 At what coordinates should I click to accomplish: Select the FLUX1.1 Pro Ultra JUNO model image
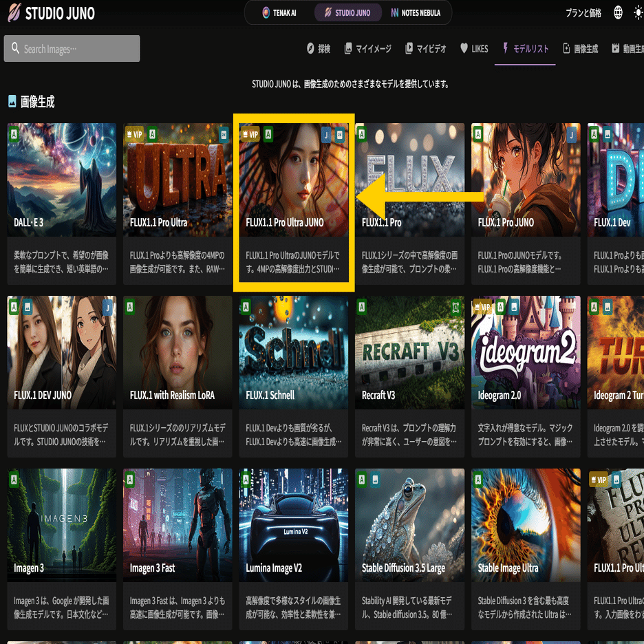294,180
